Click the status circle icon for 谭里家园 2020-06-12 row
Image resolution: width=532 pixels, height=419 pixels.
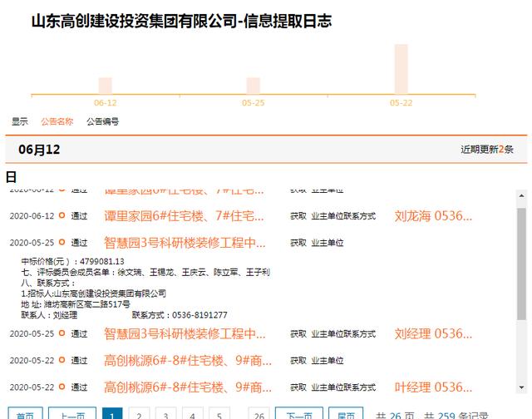coord(62,216)
